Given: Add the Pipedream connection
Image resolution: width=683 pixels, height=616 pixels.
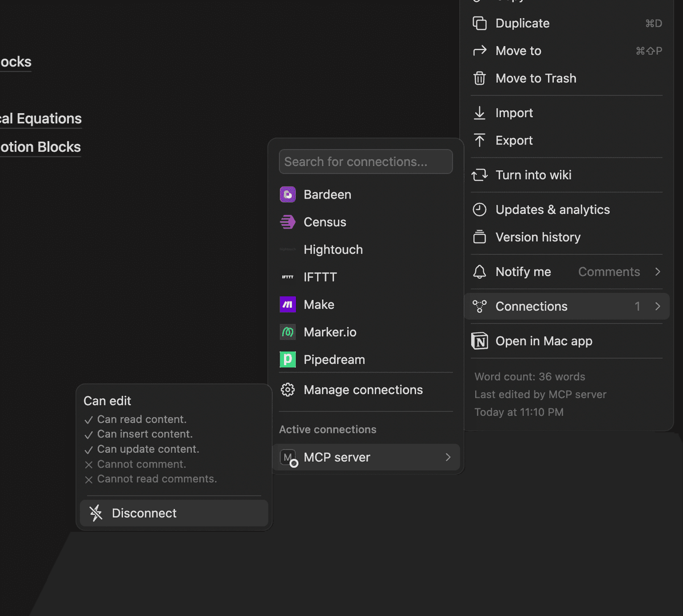Looking at the screenshot, I should click(366, 359).
